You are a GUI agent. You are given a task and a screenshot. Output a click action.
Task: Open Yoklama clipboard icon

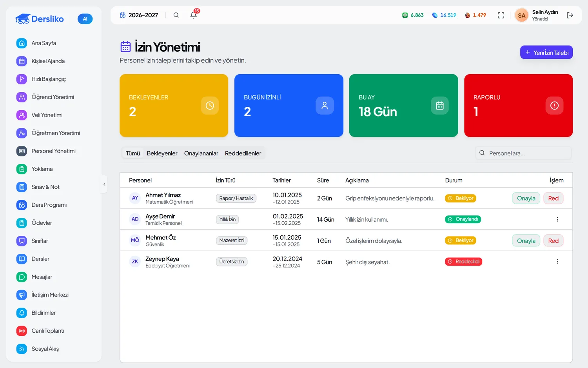click(22, 169)
